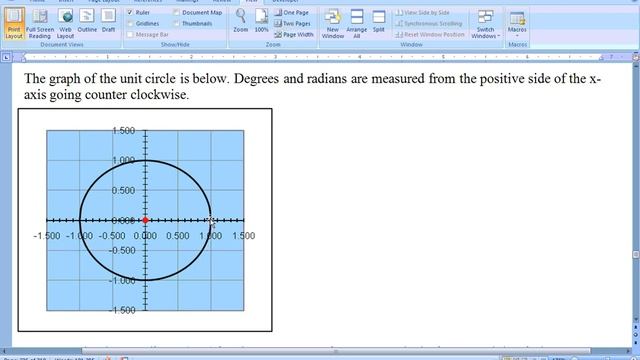
Task: Click the unit circle chart
Action: coord(145,220)
